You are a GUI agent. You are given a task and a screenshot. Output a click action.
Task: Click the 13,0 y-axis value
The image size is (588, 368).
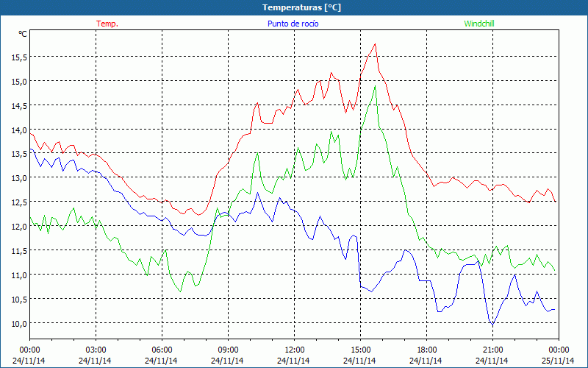point(19,178)
